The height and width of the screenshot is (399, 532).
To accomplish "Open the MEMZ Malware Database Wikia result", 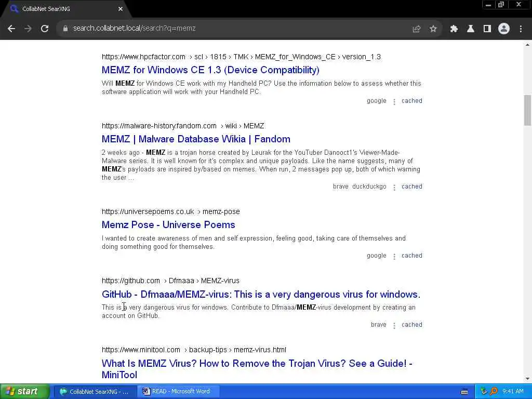I will 196,139.
